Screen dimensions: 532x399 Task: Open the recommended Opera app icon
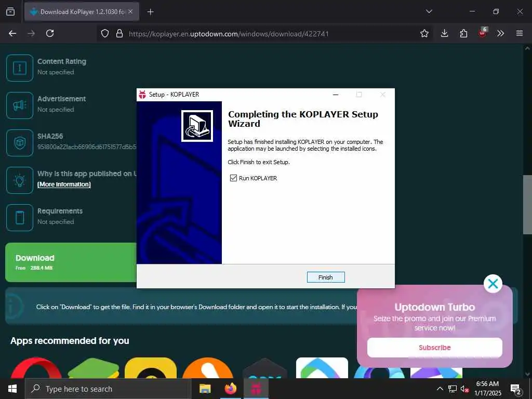[36, 368]
